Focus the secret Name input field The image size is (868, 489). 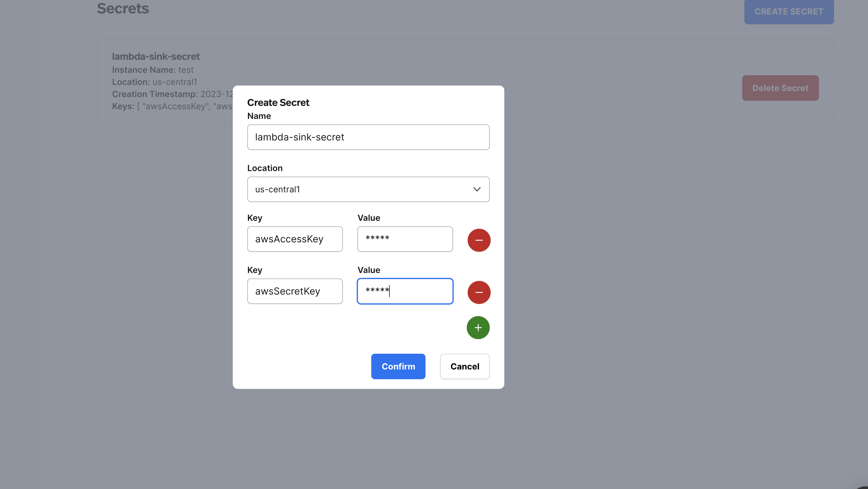point(368,137)
